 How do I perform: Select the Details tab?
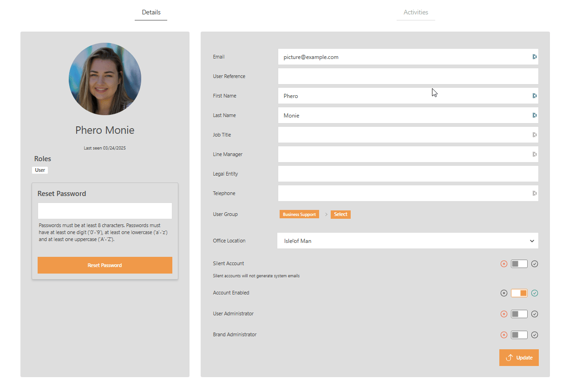click(150, 13)
